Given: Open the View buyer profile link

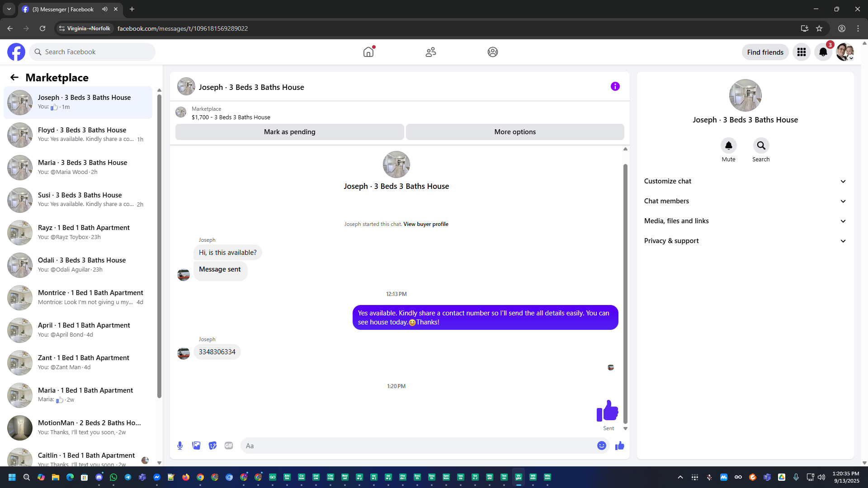Looking at the screenshot, I should click(x=425, y=224).
